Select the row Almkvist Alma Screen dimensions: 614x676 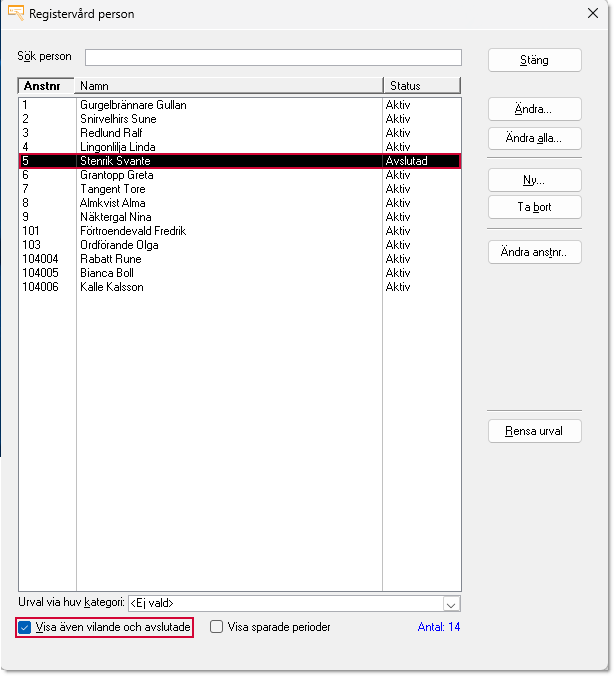coord(240,203)
